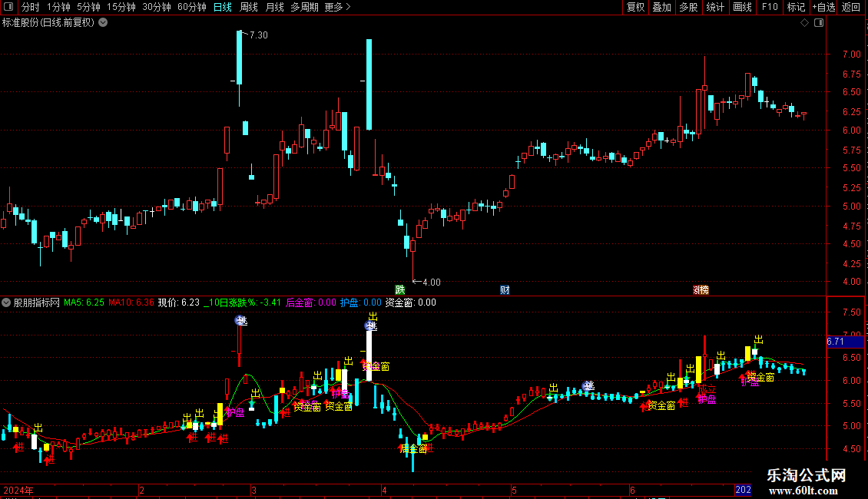Open F10 company information
Viewport: 868px width, 499px height.
(x=770, y=7)
